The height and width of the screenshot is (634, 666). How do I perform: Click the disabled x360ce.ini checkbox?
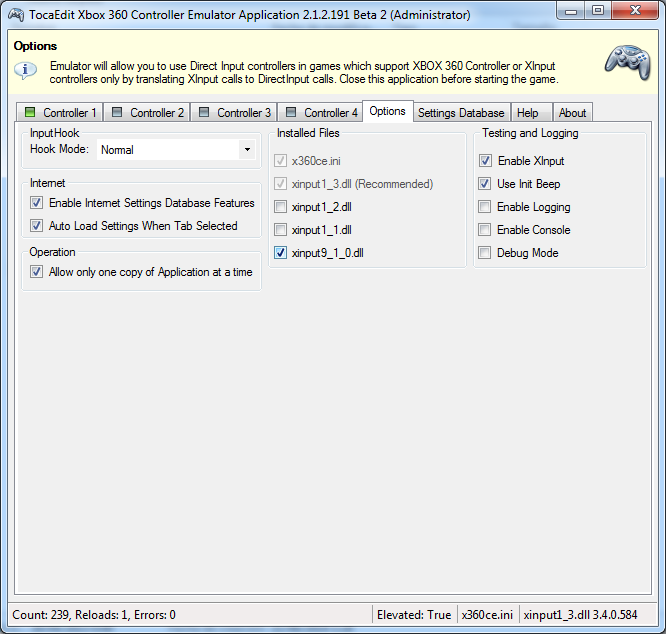click(x=280, y=161)
